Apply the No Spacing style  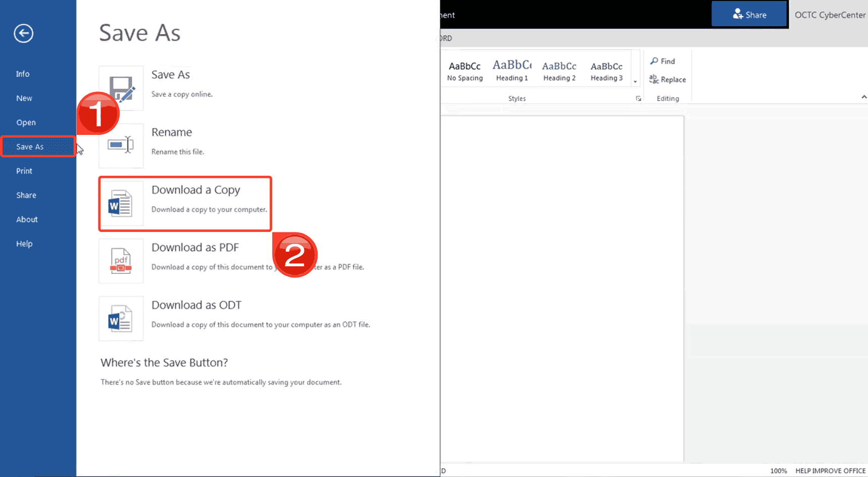[465, 71]
